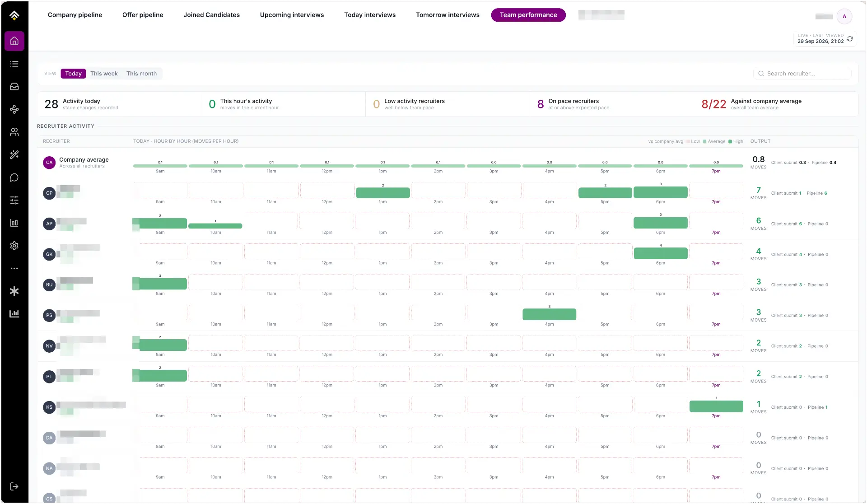The height and width of the screenshot is (504, 867).
Task: Click GP's 1pm activity bar
Action: [383, 193]
